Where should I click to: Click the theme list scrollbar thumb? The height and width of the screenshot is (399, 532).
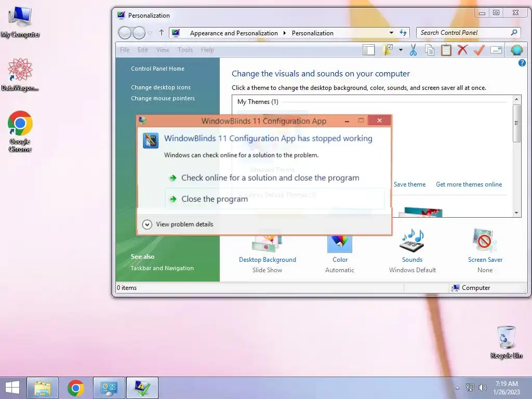pos(517,123)
